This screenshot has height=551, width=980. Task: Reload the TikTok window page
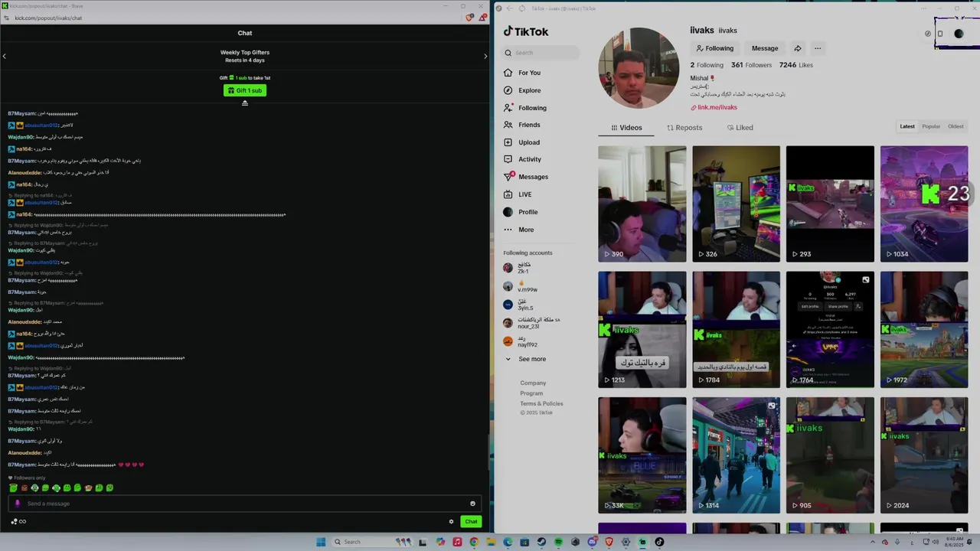pyautogui.click(x=522, y=8)
